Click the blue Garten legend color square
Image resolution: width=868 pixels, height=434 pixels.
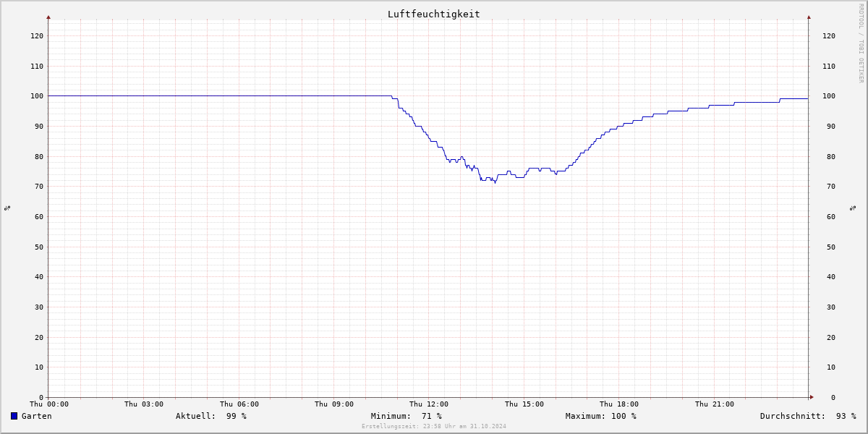tap(14, 416)
